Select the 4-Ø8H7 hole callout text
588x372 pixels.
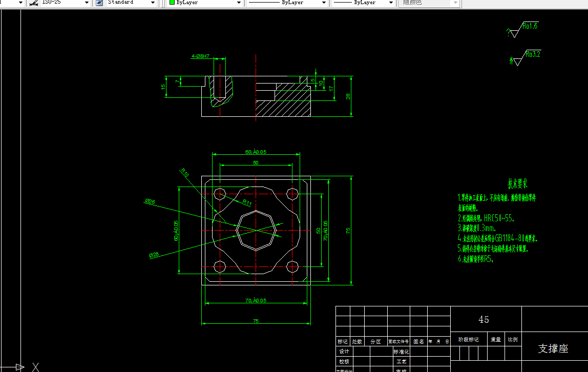[x=200, y=56]
